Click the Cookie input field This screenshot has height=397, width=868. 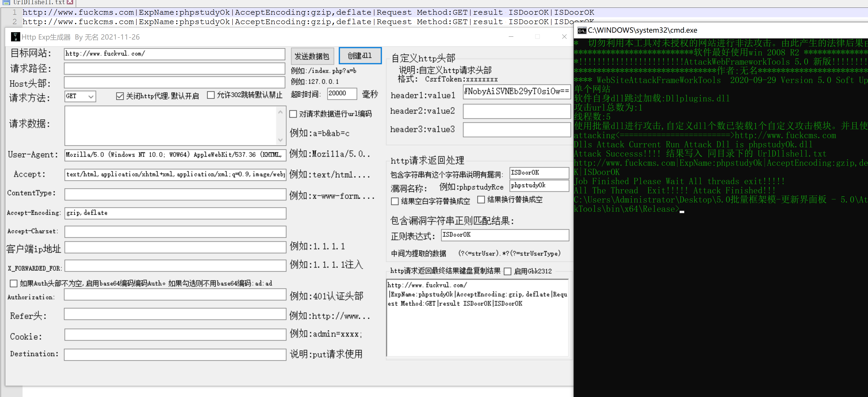coord(175,335)
